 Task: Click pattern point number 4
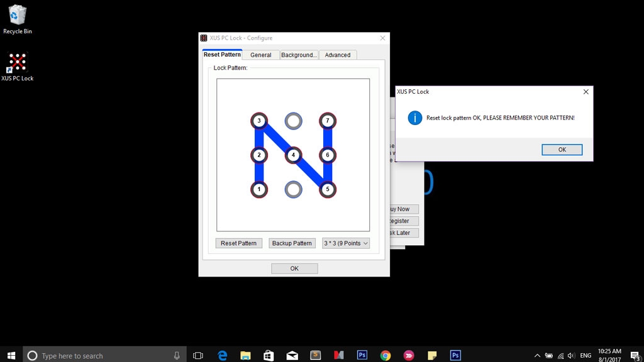[293, 155]
